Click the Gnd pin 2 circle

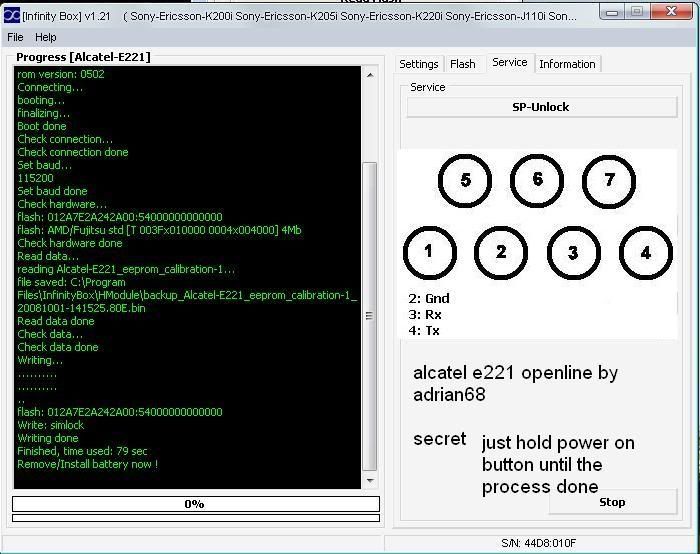click(x=501, y=253)
